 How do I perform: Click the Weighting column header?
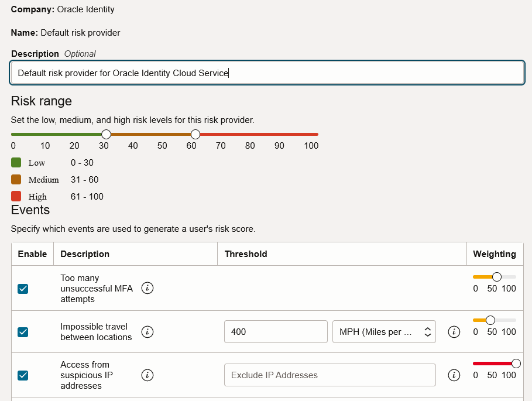tap(495, 253)
